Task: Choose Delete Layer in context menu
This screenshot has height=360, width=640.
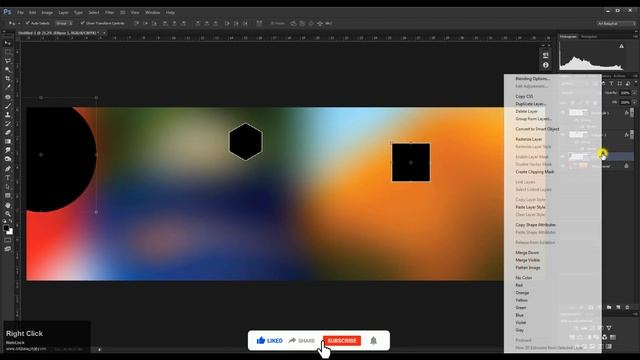Action: (526, 111)
